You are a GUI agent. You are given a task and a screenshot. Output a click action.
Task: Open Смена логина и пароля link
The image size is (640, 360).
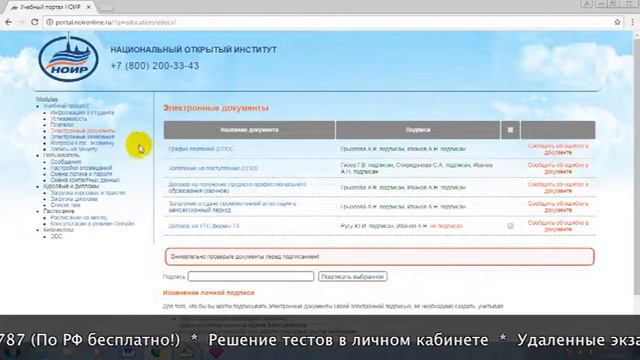(x=81, y=174)
